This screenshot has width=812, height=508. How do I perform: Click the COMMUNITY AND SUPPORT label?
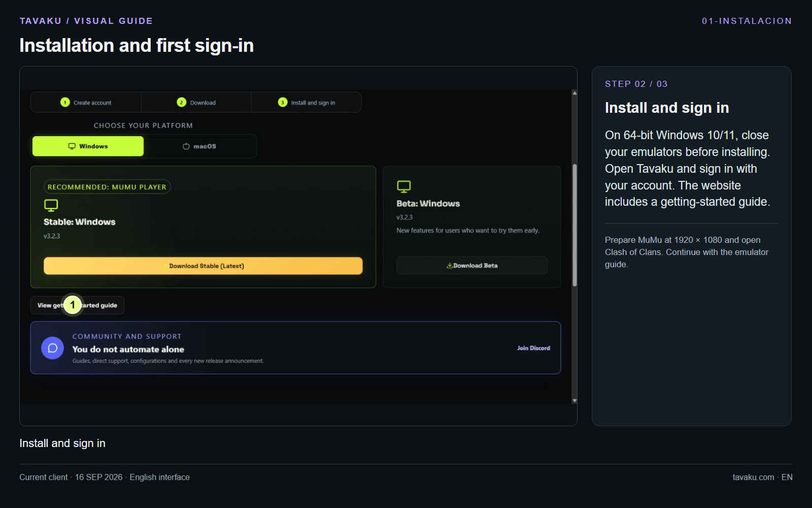click(x=127, y=336)
